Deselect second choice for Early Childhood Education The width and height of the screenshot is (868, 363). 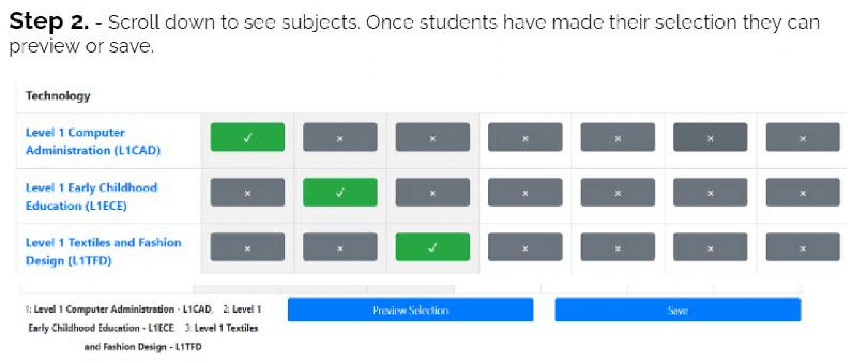[340, 192]
